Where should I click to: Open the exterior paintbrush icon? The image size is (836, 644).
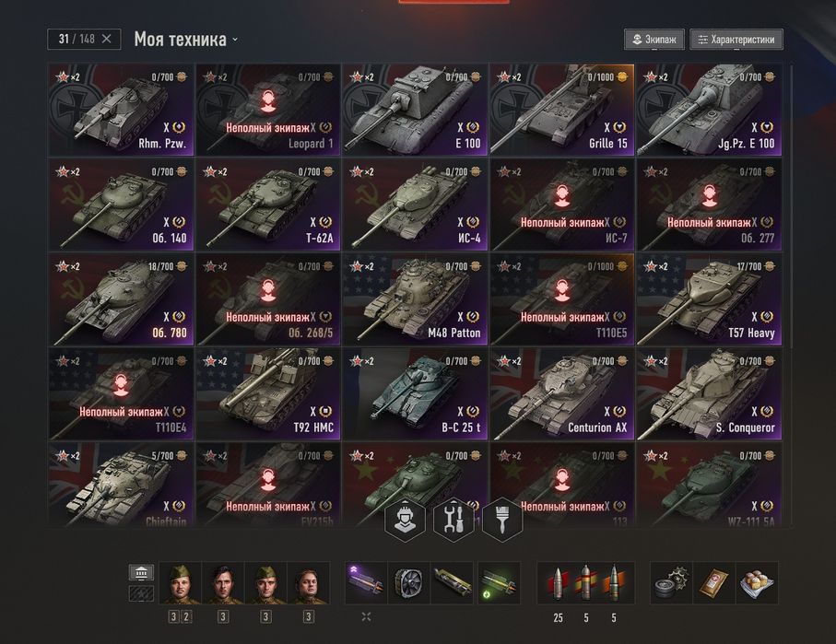[x=501, y=520]
